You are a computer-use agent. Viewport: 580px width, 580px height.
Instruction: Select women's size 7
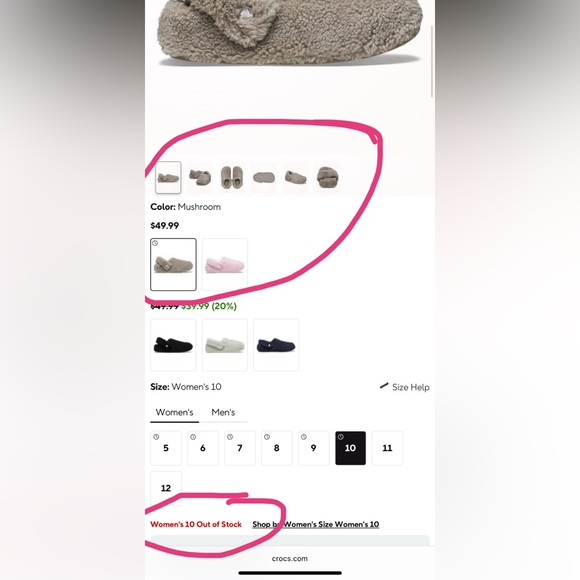240,448
